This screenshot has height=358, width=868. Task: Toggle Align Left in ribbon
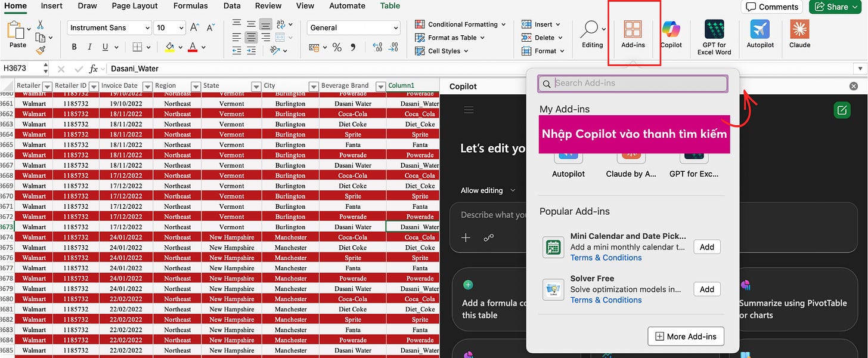[237, 38]
